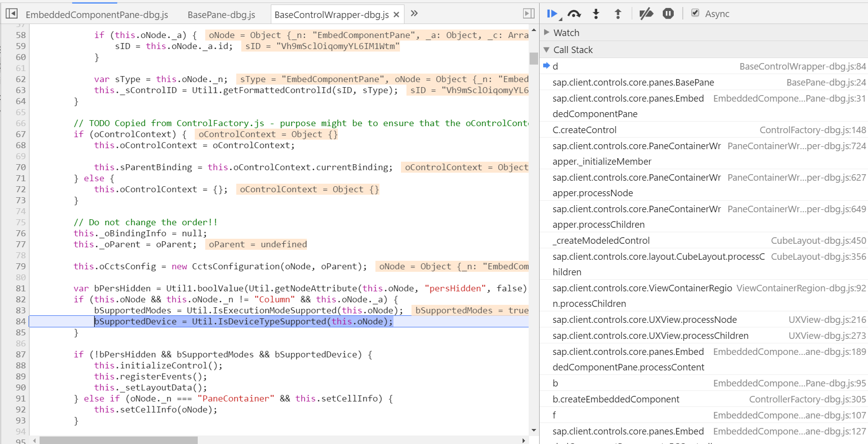Resume script execution

click(553, 14)
